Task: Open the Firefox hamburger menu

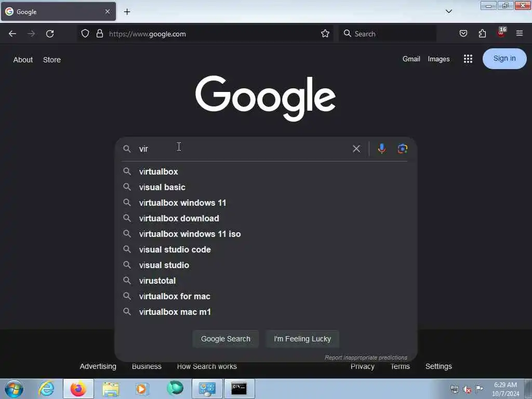Action: [x=520, y=33]
